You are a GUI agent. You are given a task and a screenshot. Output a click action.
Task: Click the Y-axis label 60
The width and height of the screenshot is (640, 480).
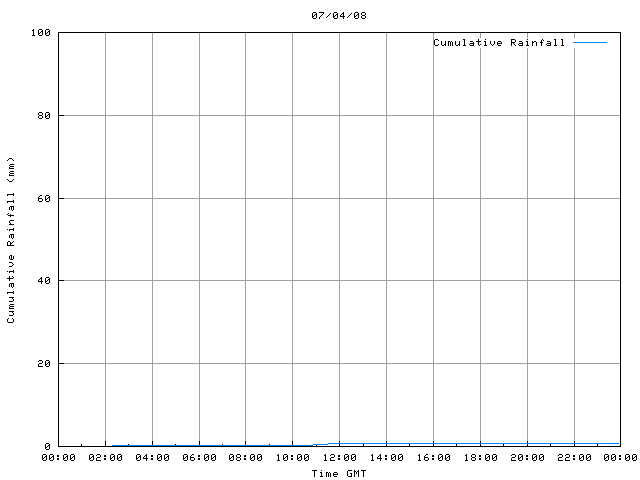[x=44, y=198]
